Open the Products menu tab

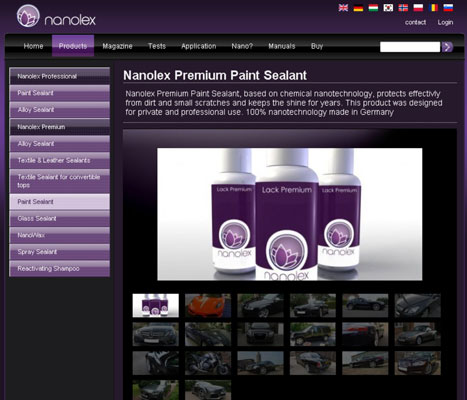73,46
